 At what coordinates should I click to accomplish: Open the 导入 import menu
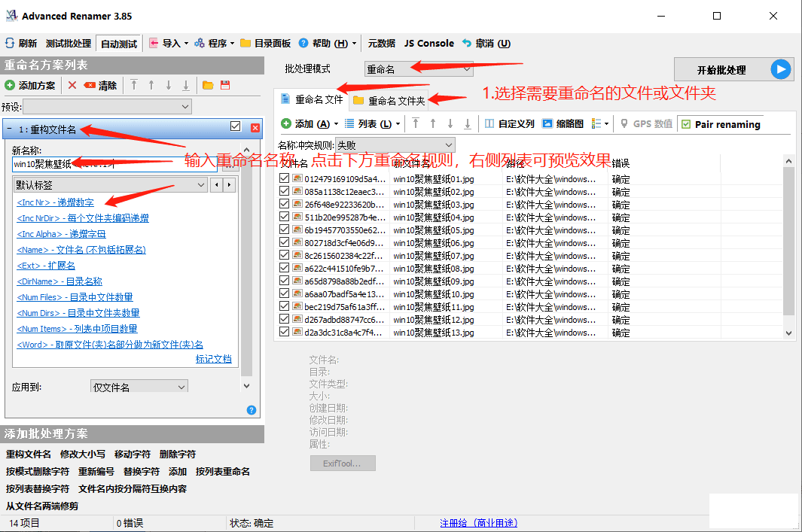click(x=169, y=44)
